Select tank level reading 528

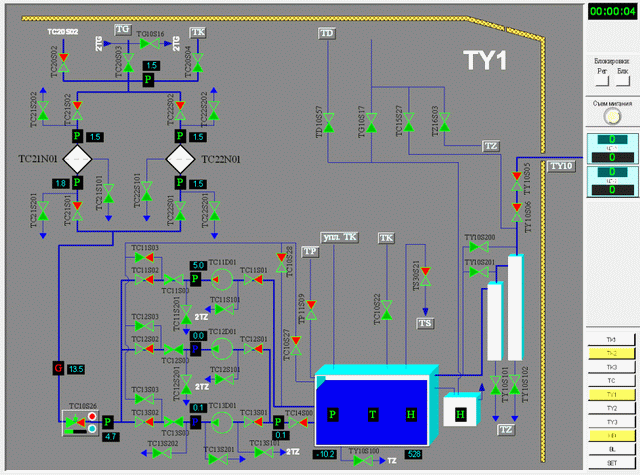coord(413,454)
